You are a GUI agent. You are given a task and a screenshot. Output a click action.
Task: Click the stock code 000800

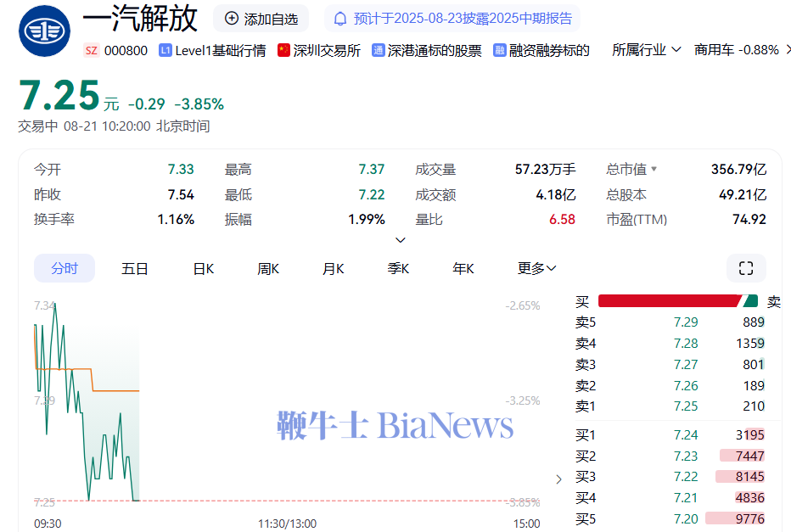[x=126, y=50]
